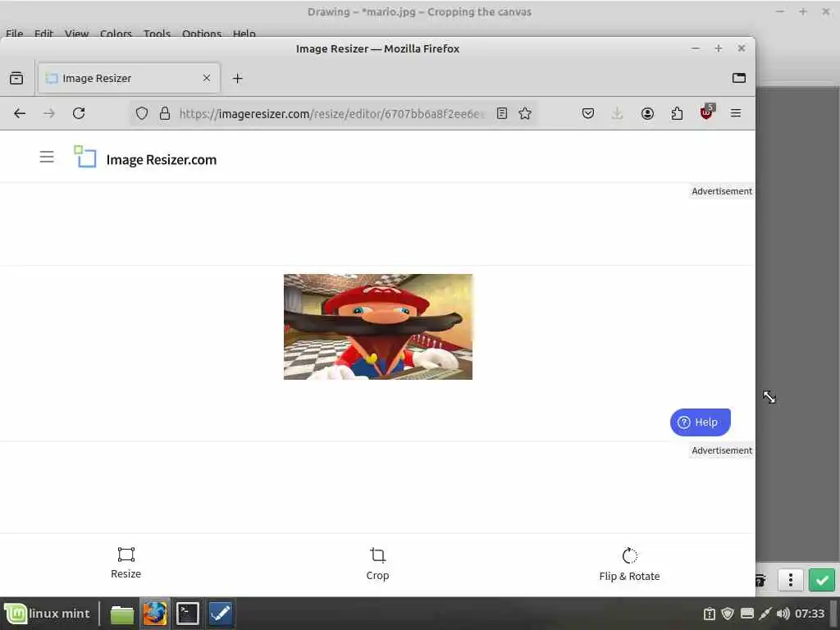Viewport: 840px width, 630px height.
Task: Open the Firefox downloads icon
Action: pyautogui.click(x=617, y=113)
